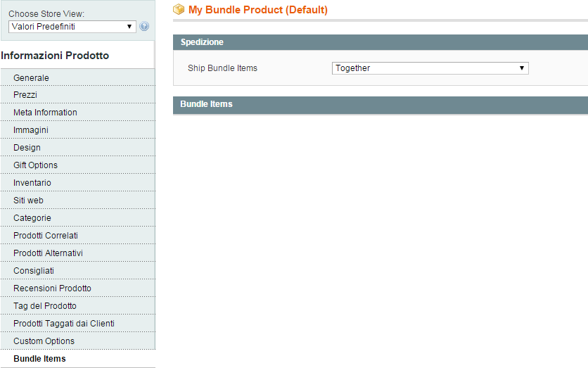Open the Design tab
The height and width of the screenshot is (368, 588).
point(27,148)
